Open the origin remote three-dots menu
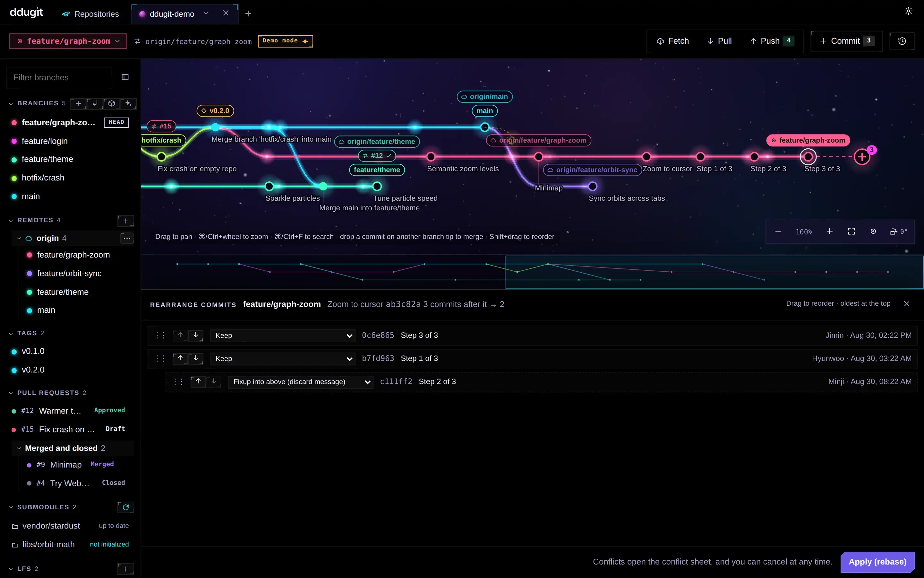This screenshot has height=578, width=924. point(127,238)
